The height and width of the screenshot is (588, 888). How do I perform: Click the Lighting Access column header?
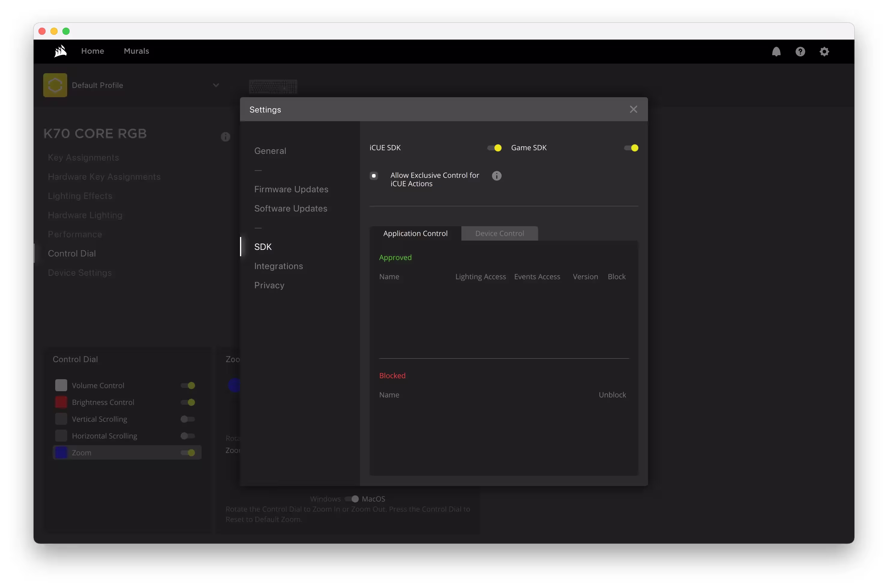coord(480,276)
